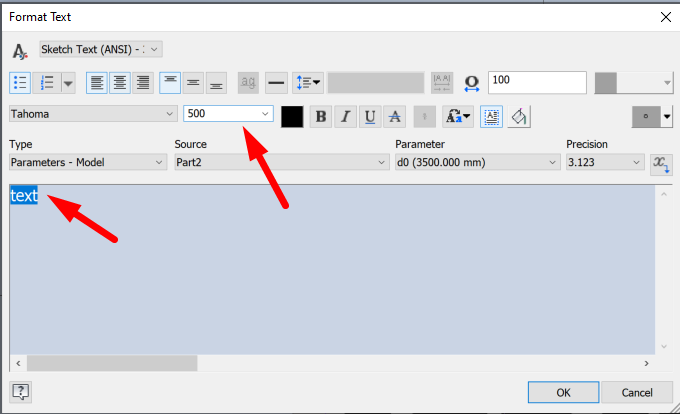Click the vertical scrollbar down arrow

pos(664,346)
